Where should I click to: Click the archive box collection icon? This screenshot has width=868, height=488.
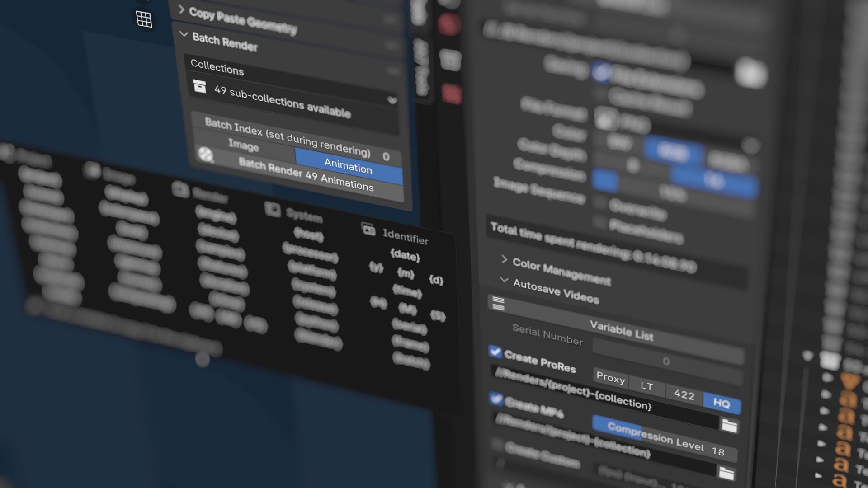tap(199, 86)
